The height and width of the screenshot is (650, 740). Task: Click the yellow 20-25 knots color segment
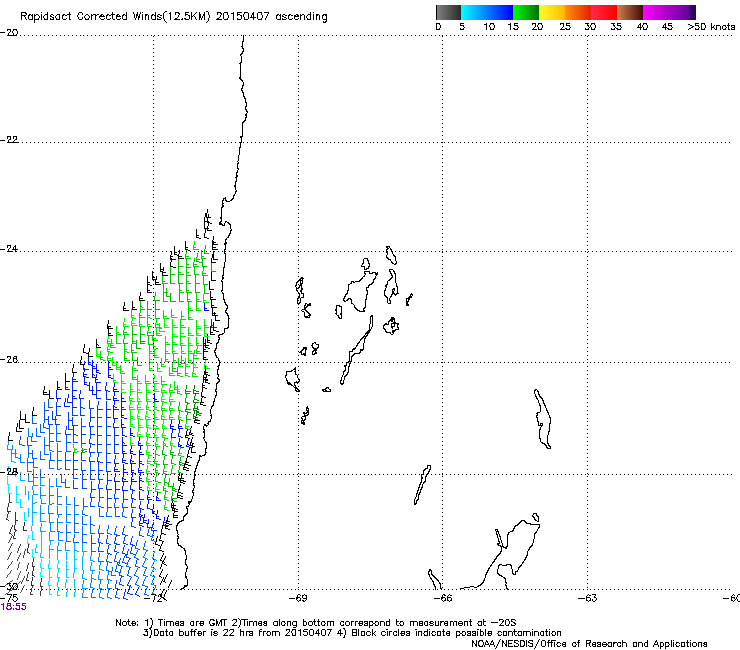(552, 12)
